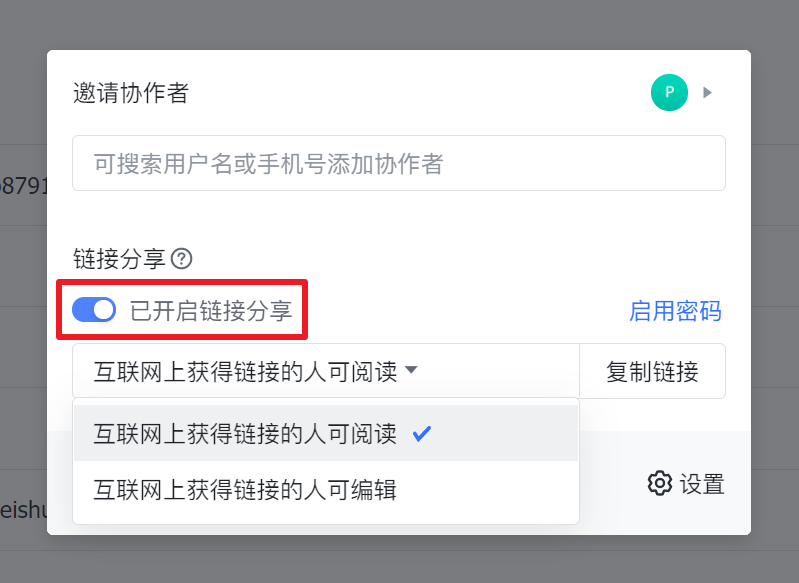Image resolution: width=799 pixels, height=583 pixels.
Task: Click the 邀请协作者 dialog heading
Action: (x=131, y=93)
